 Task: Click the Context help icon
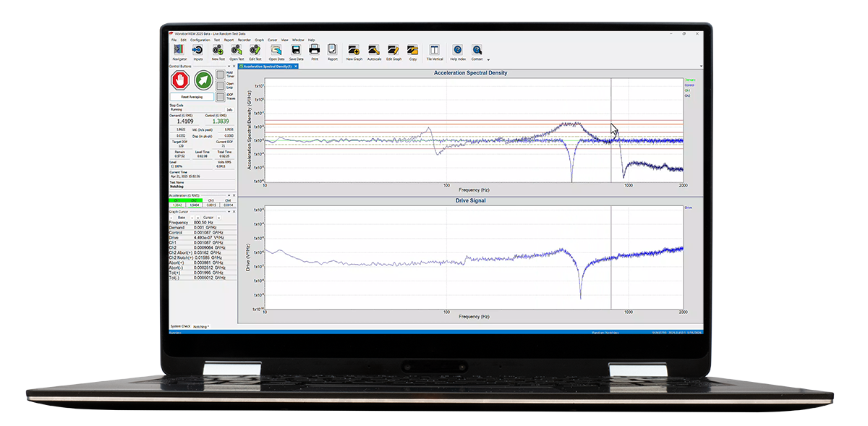(477, 51)
